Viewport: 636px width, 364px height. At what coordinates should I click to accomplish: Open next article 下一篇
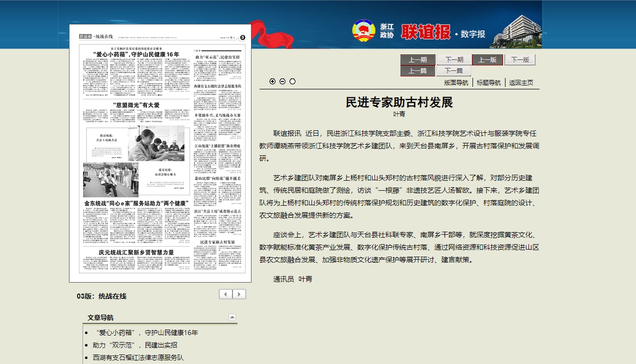click(x=454, y=71)
